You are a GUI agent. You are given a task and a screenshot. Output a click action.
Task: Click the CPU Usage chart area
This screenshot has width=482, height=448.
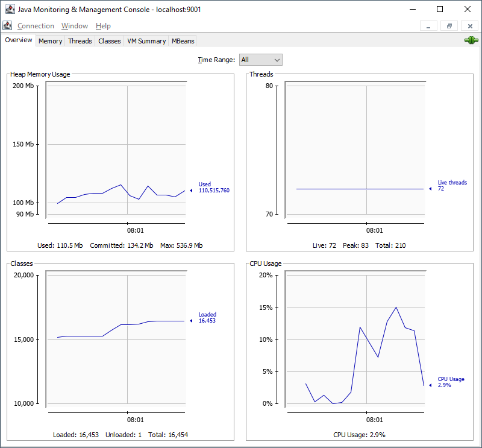tap(355, 338)
